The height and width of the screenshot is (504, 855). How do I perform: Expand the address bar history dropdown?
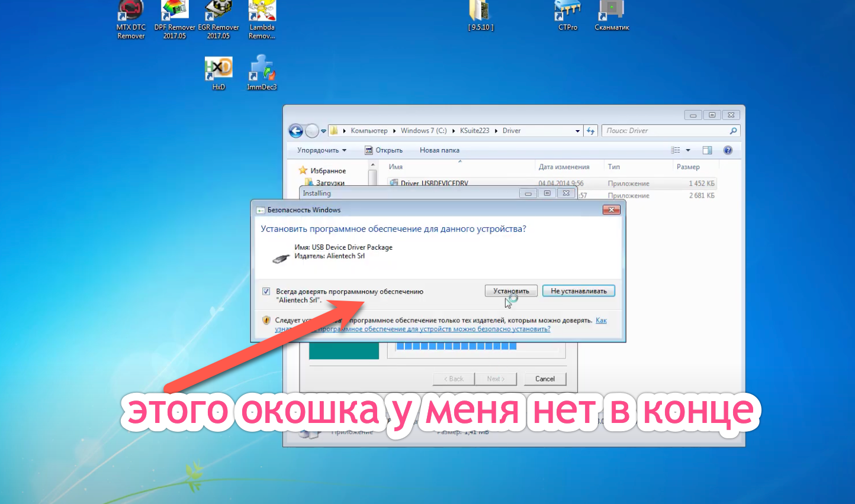[x=577, y=131]
